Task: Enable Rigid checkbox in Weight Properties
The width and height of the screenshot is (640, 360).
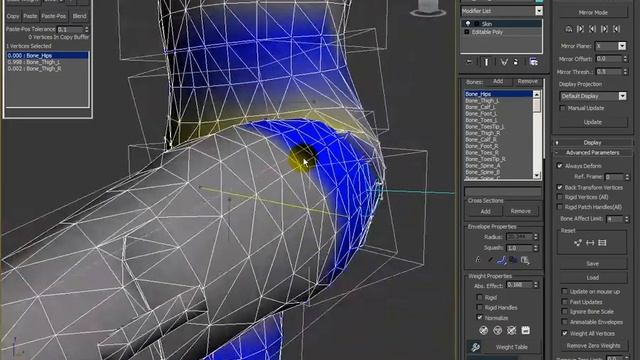Action: point(480,298)
